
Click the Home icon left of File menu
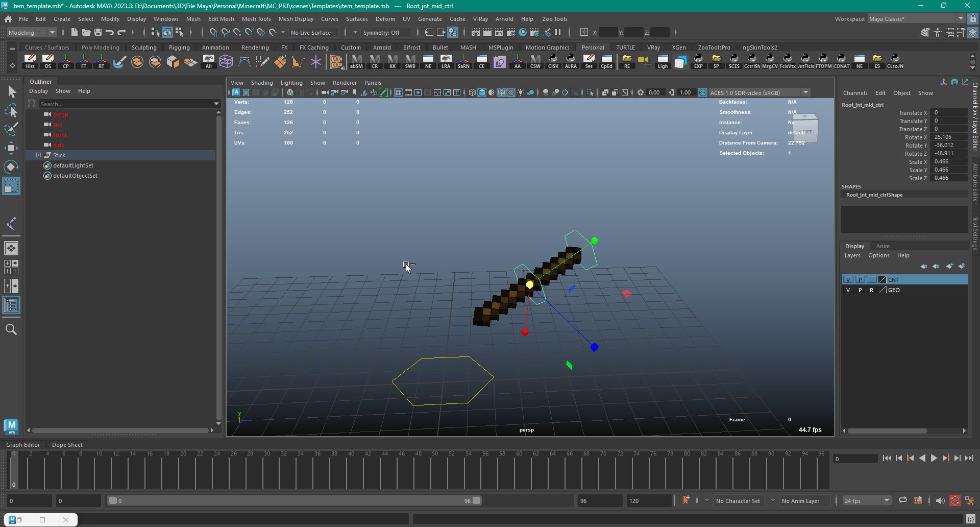[8, 19]
